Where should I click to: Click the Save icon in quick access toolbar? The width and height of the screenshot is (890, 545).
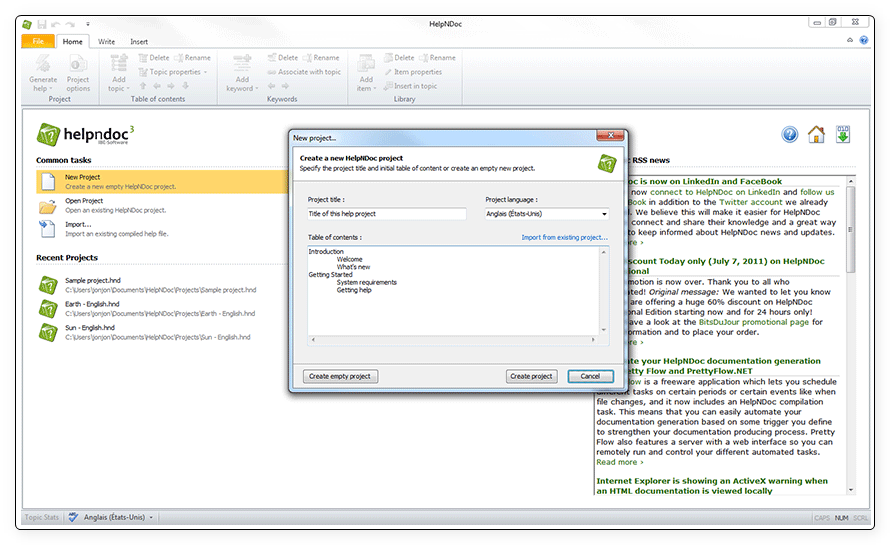pos(41,24)
